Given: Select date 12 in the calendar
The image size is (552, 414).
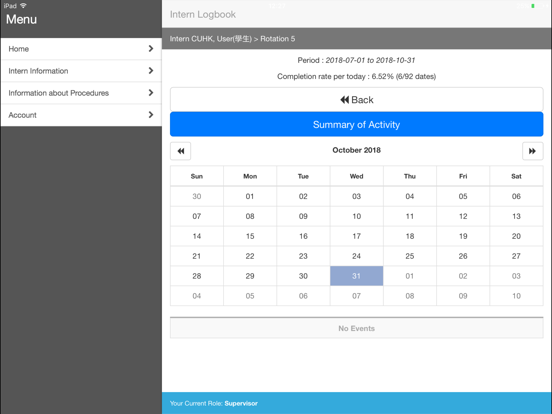Looking at the screenshot, I should pos(463,216).
